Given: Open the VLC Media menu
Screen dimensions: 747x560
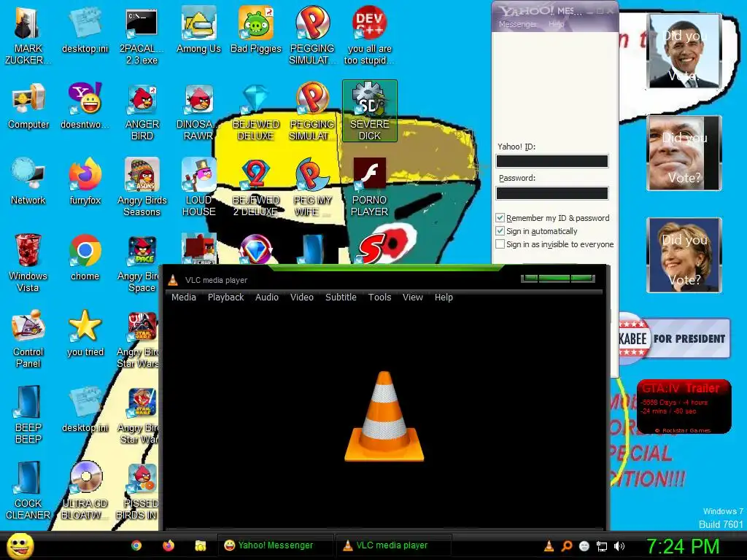Looking at the screenshot, I should click(x=184, y=297).
